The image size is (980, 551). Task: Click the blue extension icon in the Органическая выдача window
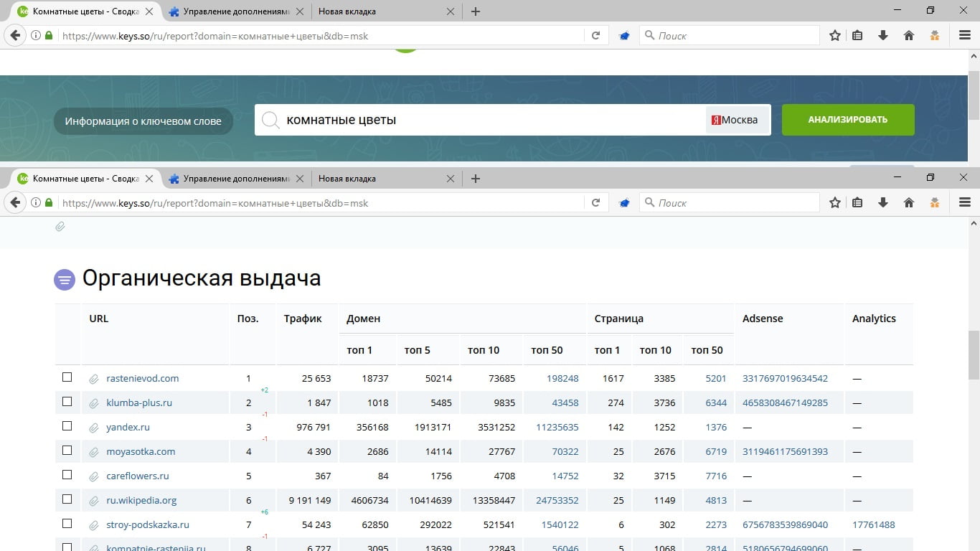(624, 203)
